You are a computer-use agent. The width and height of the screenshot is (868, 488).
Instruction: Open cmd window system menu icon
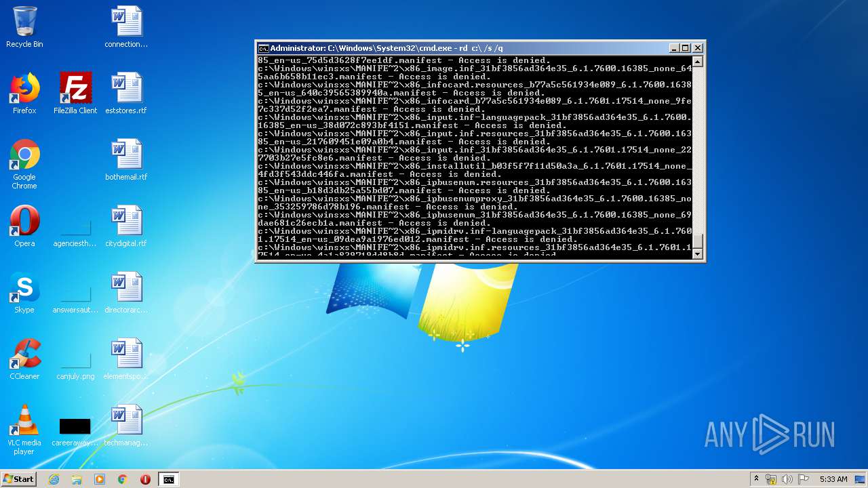point(263,48)
